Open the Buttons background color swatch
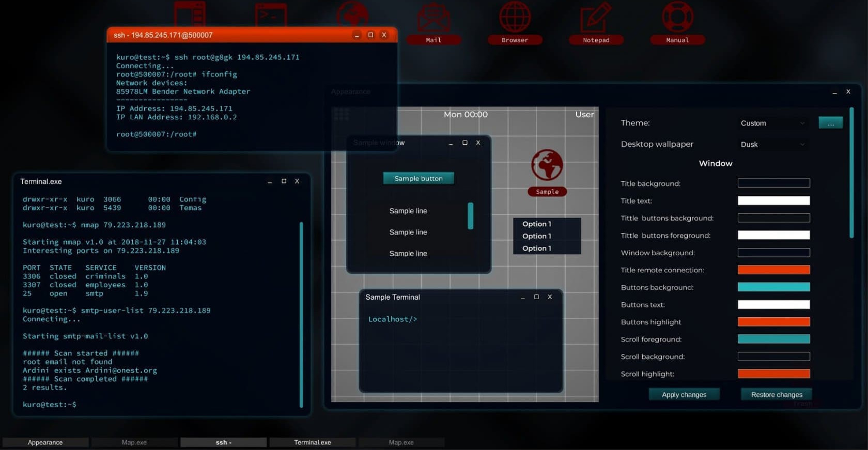The width and height of the screenshot is (868, 450). pyautogui.click(x=773, y=287)
